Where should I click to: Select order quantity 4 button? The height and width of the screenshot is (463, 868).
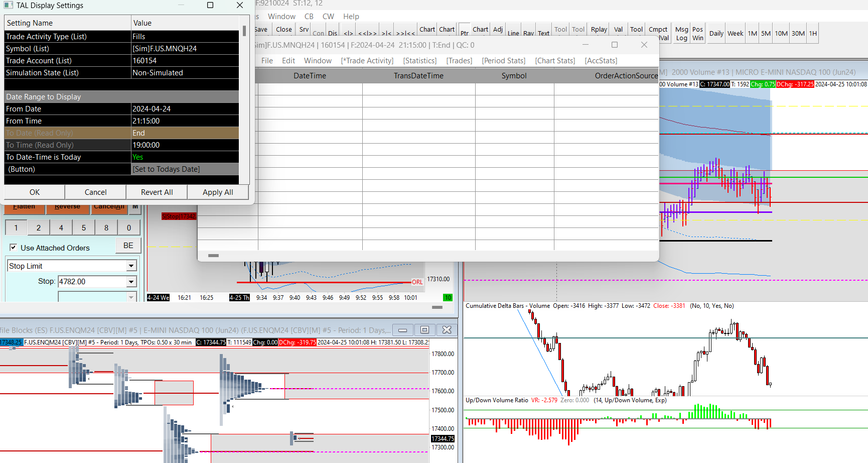click(x=61, y=227)
